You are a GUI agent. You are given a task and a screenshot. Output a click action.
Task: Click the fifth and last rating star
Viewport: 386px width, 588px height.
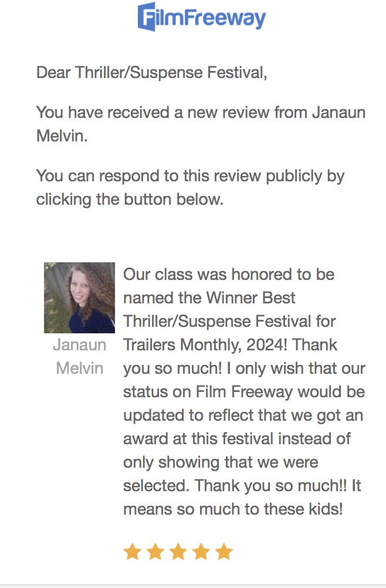tap(224, 552)
